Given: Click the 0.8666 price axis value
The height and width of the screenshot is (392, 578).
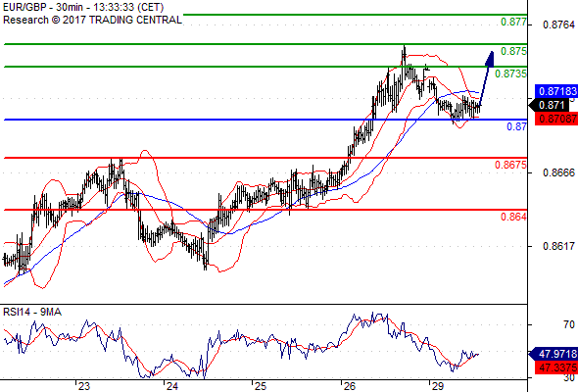Looking at the screenshot, I should (558, 172).
